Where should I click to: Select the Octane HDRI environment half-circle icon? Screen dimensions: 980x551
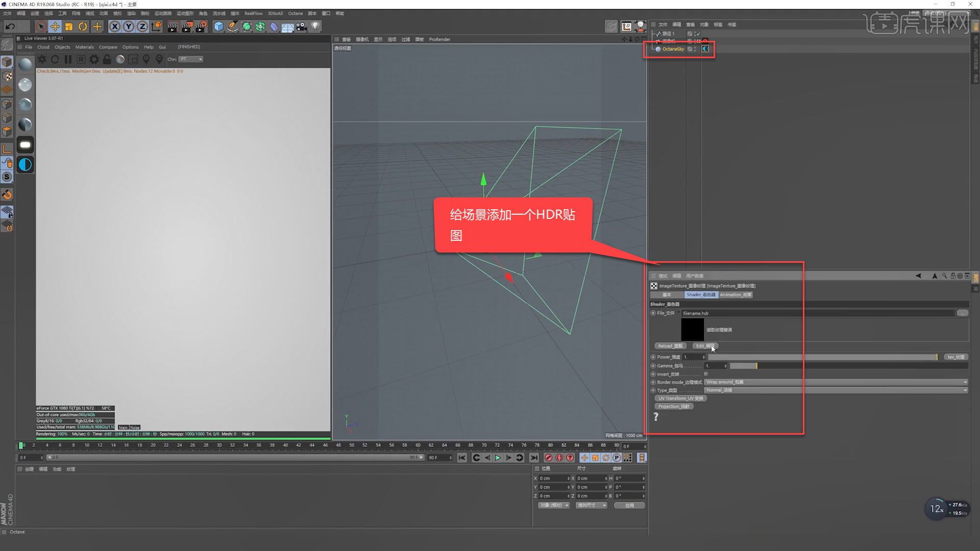pyautogui.click(x=25, y=164)
